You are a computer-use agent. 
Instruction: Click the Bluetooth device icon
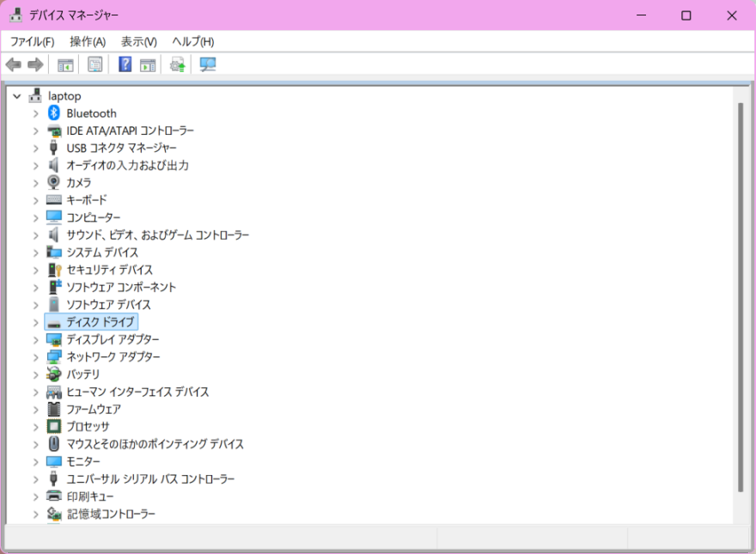54,113
